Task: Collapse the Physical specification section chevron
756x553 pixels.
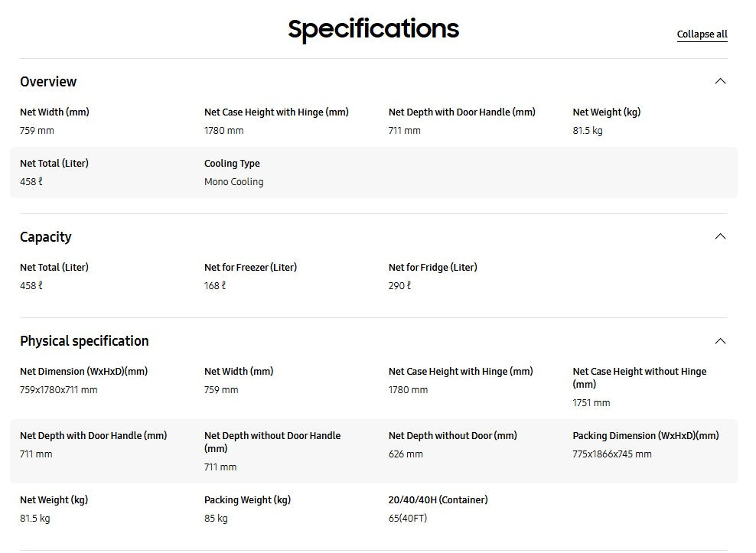Action: 720,341
